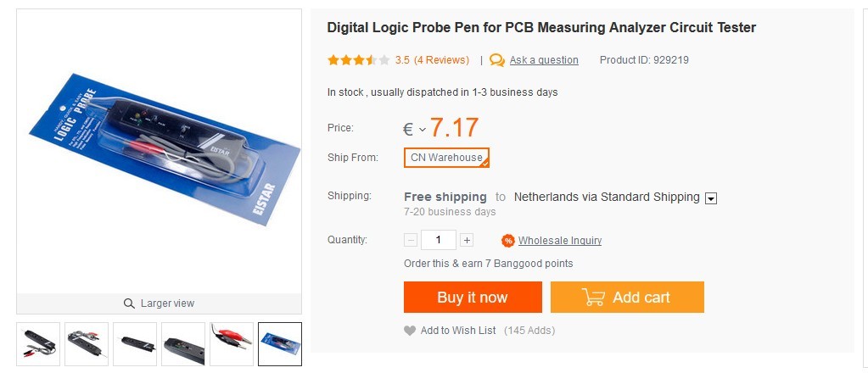Open the Wholesale Inquiry link
This screenshot has width=868, height=373.
pos(560,241)
